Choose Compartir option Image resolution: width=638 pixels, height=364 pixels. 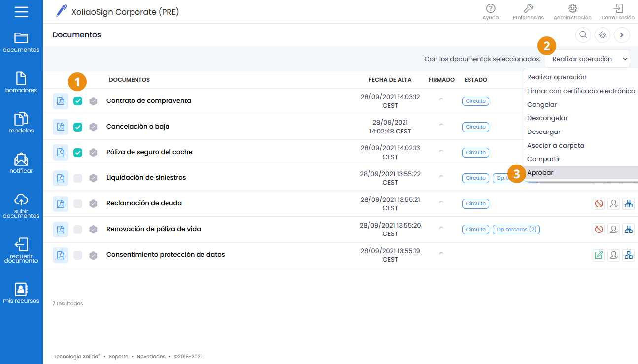(581, 159)
